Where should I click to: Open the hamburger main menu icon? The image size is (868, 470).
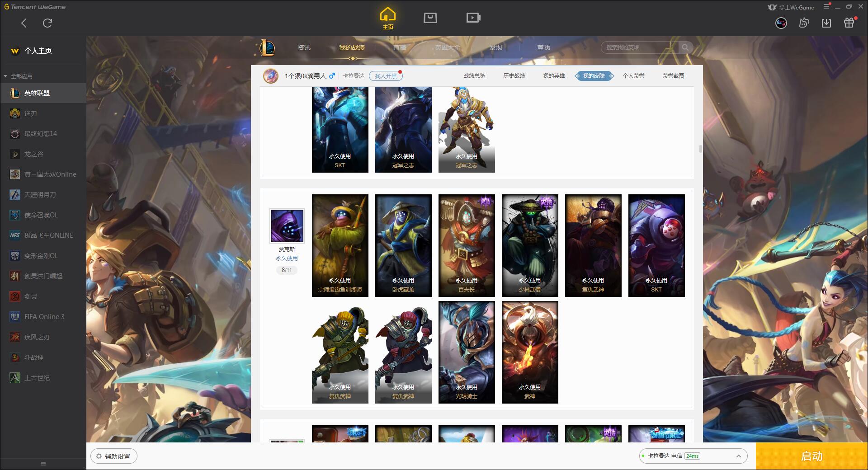tap(826, 7)
